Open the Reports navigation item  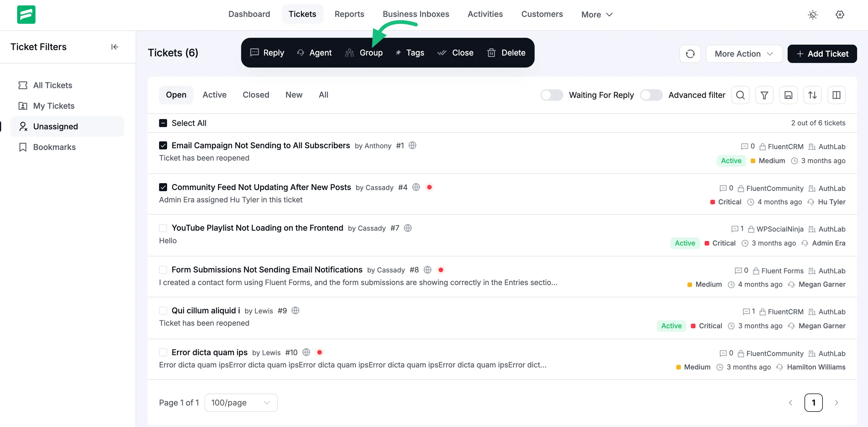pyautogui.click(x=349, y=14)
